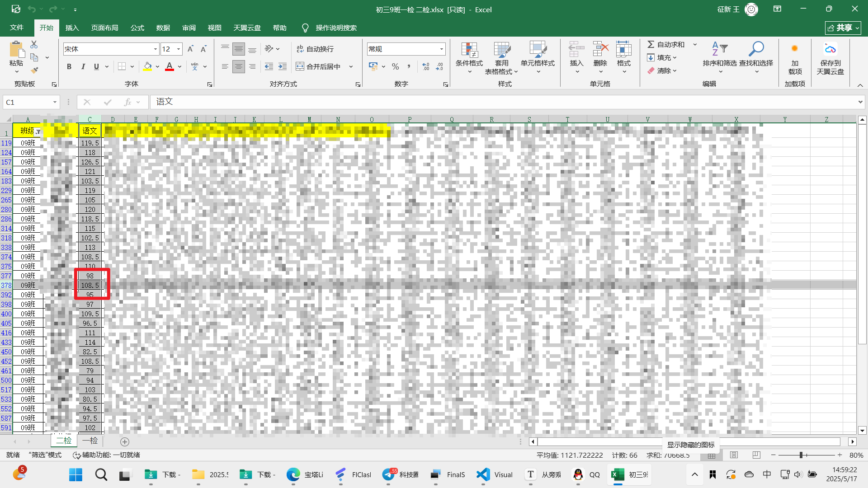Open the 公式 ribbon tab
The image size is (868, 488).
click(137, 28)
